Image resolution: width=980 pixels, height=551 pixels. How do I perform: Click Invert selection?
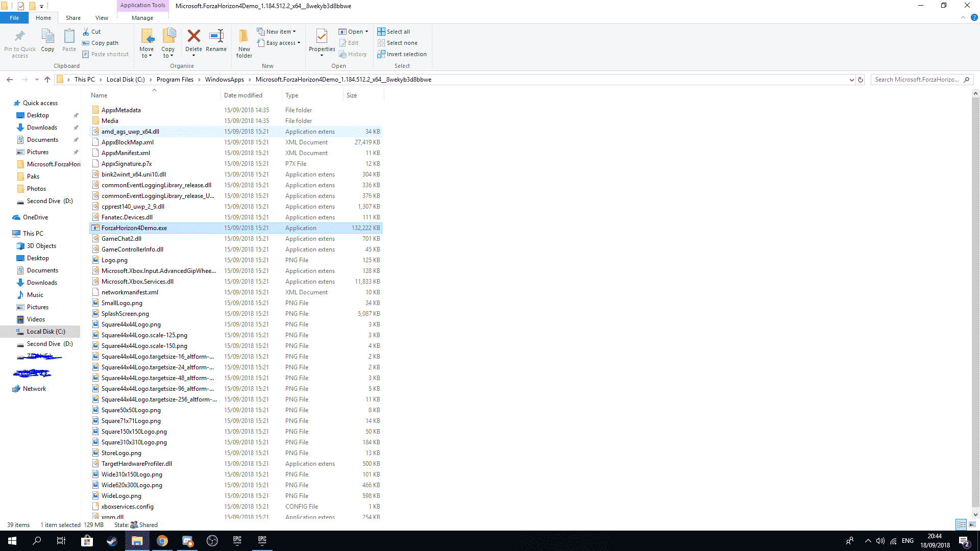pos(402,54)
